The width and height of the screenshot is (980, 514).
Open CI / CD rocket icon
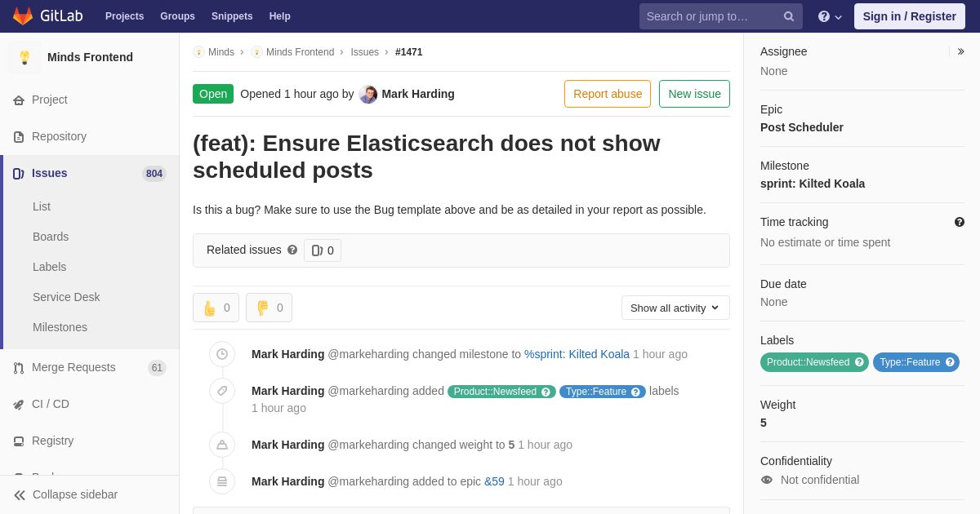click(x=19, y=405)
